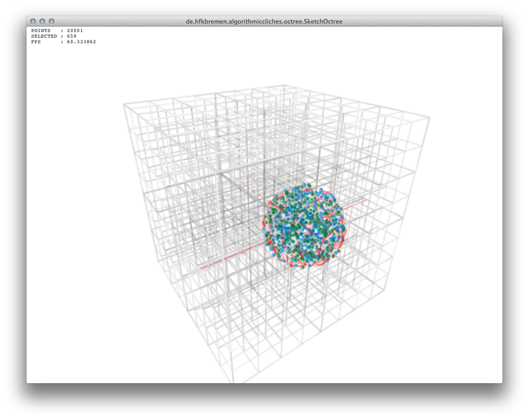Close the SketchOctree window
This screenshot has width=529, height=420.
click(x=33, y=21)
